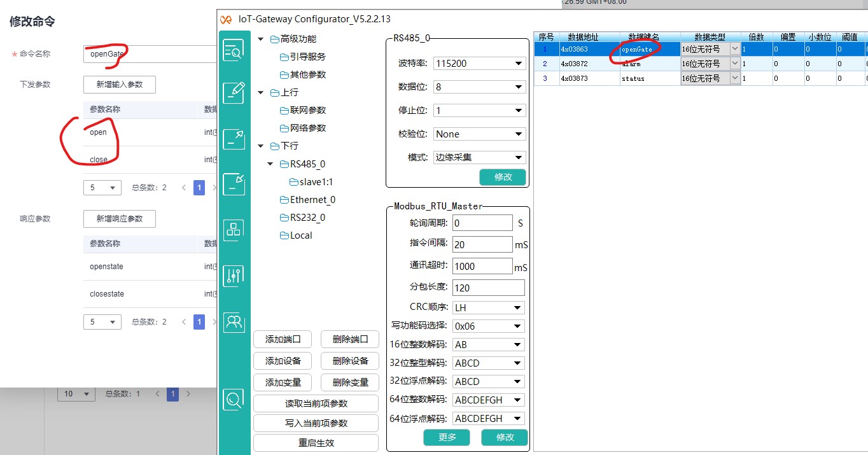Open the 32位浮点解码 dropdown
Image resolution: width=868 pixels, height=455 pixels.
488,382
